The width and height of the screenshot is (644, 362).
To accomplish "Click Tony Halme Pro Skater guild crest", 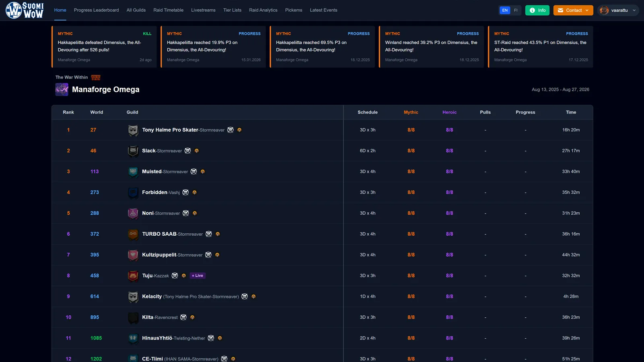I will click(x=133, y=130).
